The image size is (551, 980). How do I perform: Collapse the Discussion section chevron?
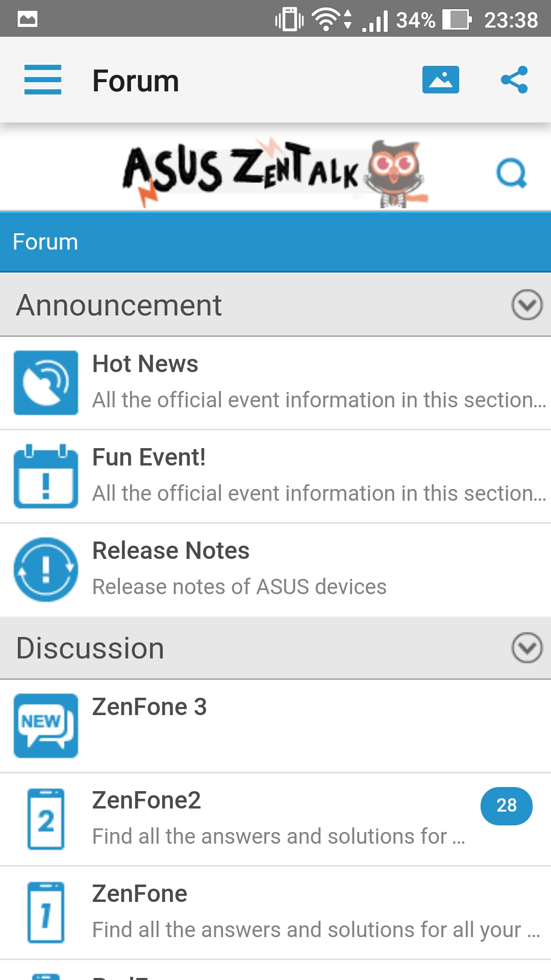point(527,648)
